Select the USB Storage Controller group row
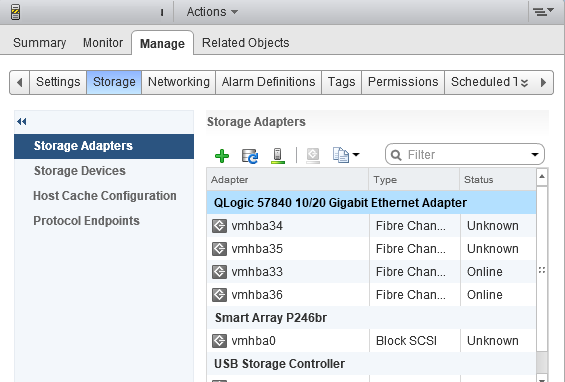The height and width of the screenshot is (382, 565). (372, 364)
